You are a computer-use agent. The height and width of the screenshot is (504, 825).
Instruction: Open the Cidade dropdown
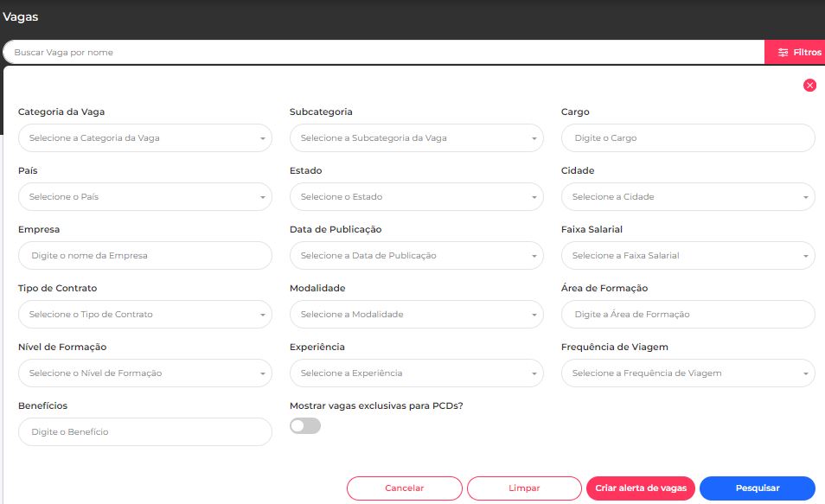687,197
